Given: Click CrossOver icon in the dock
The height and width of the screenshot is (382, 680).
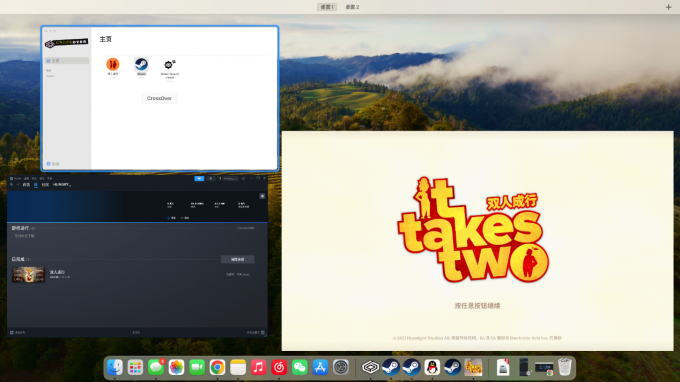Looking at the screenshot, I should pos(370,367).
